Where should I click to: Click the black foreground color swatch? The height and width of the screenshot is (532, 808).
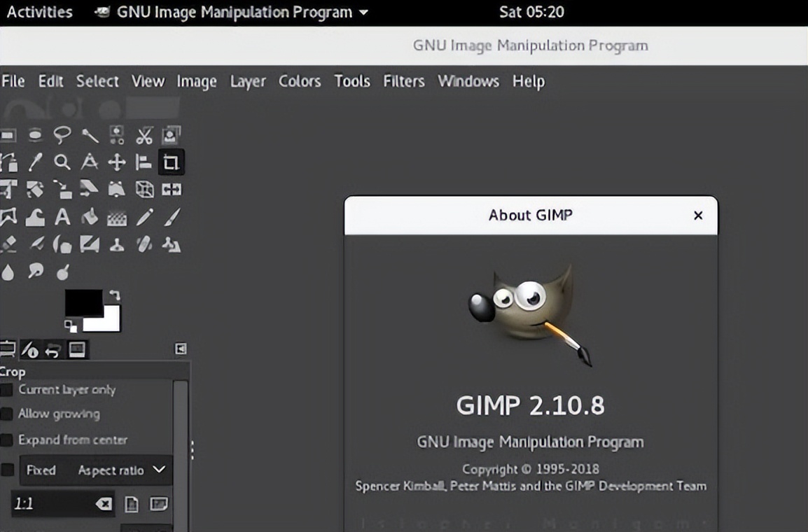point(82,302)
